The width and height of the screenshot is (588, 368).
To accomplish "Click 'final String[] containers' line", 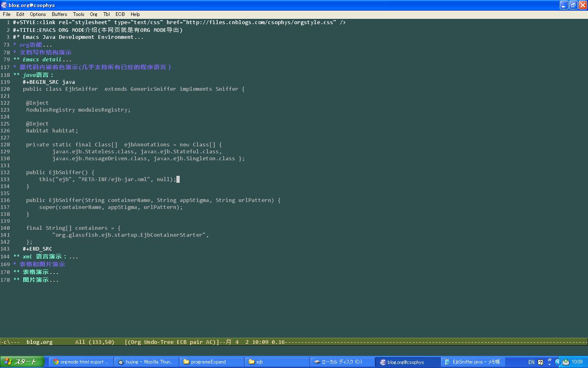I will [x=73, y=228].
